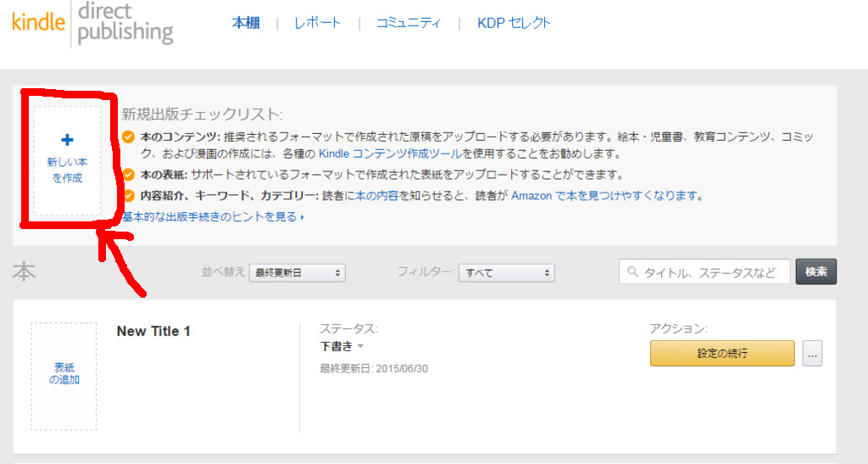Open the コミュニティ tab
This screenshot has width=868, height=464.
point(409,23)
